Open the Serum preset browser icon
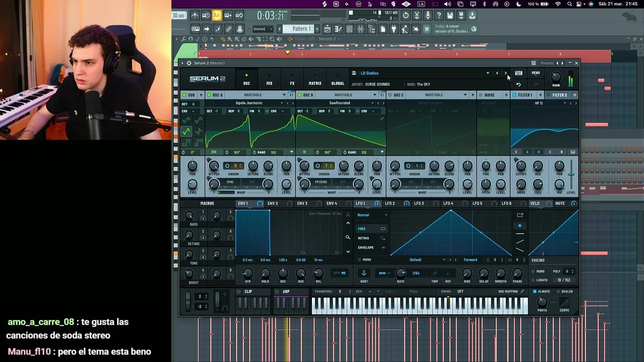The image size is (644, 362). (x=518, y=73)
